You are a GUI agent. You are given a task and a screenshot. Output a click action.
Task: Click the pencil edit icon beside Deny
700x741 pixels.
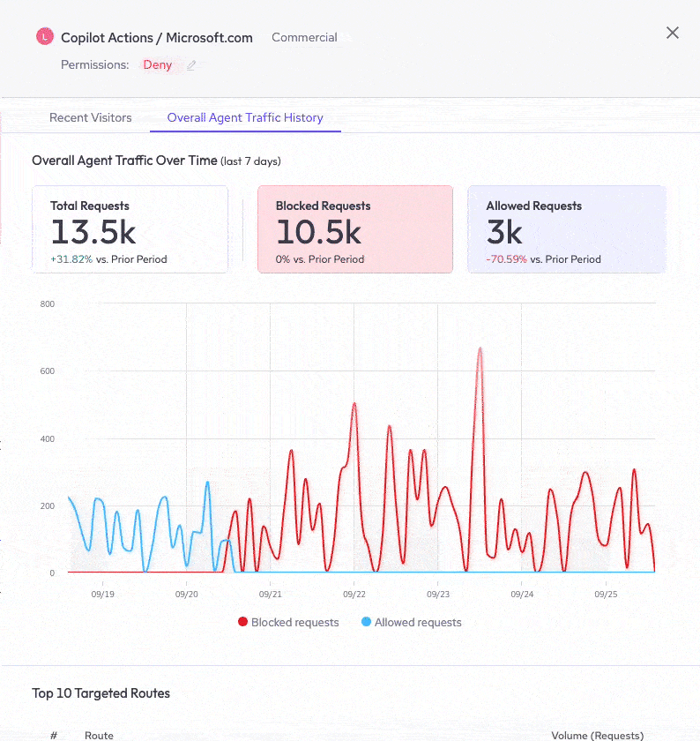(x=191, y=65)
